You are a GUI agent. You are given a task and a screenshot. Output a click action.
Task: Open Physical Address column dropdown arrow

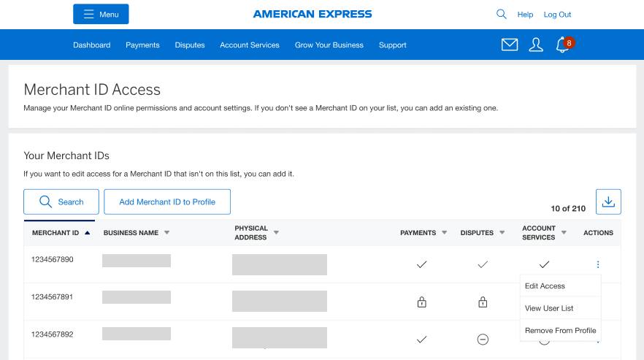276,233
